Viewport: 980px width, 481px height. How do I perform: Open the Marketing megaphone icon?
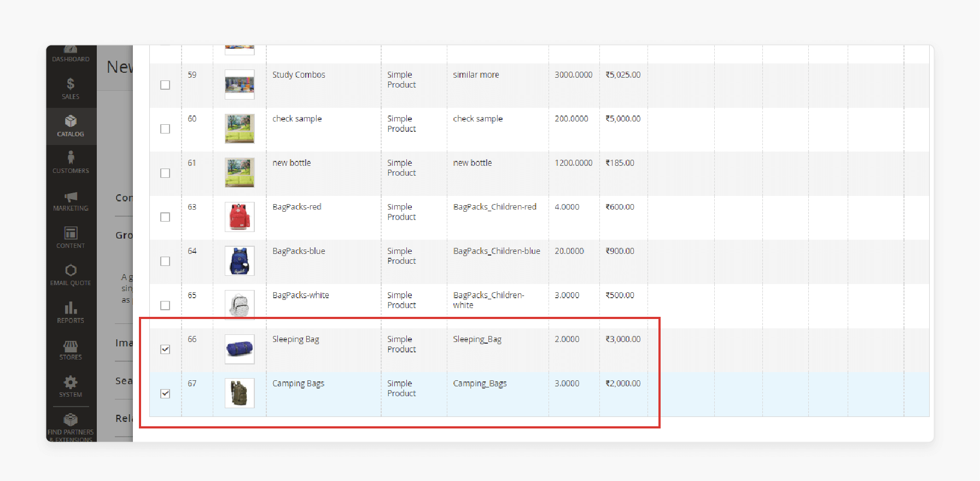click(x=71, y=197)
